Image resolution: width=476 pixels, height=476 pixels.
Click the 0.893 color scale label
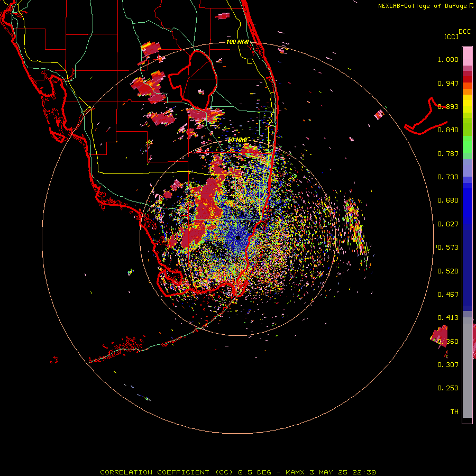(448, 106)
